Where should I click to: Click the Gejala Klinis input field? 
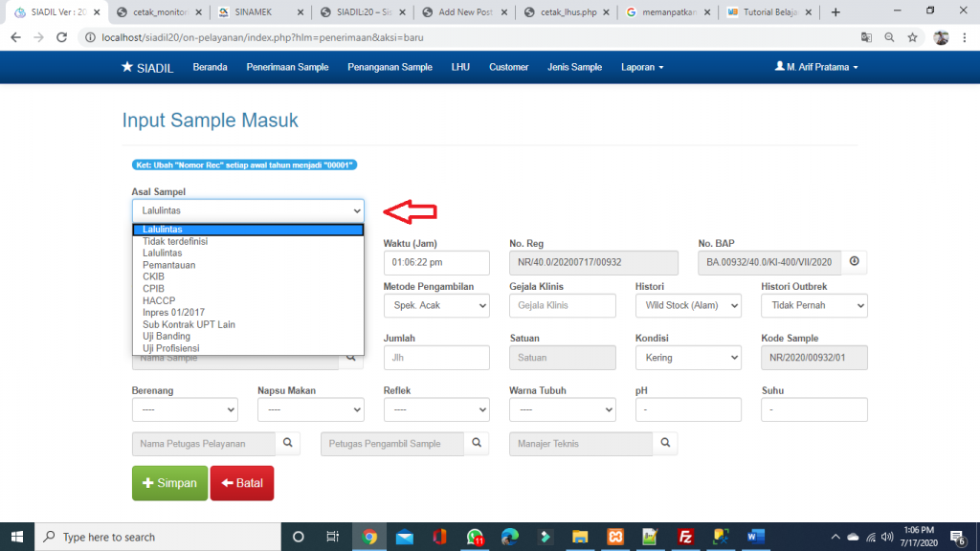point(562,305)
